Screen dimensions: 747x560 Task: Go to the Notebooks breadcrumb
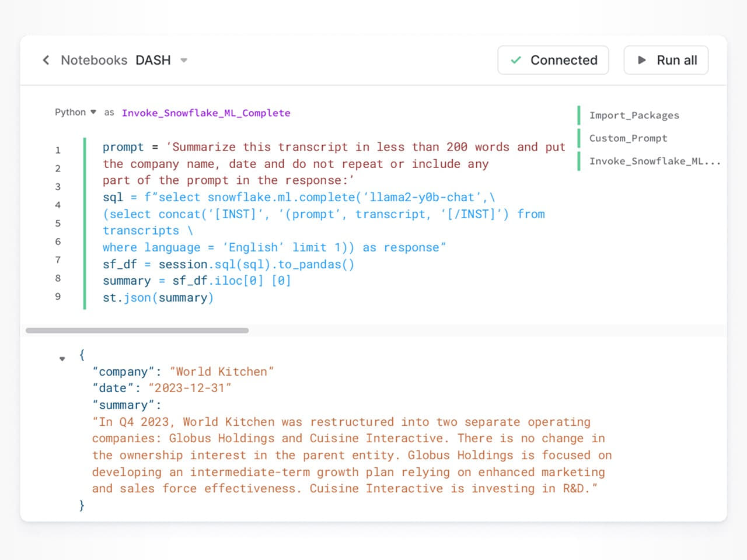[94, 60]
